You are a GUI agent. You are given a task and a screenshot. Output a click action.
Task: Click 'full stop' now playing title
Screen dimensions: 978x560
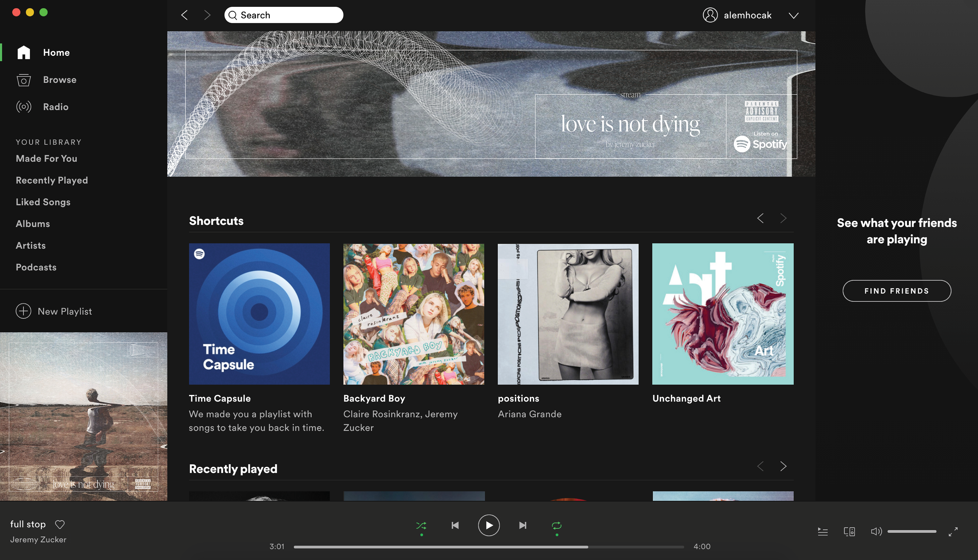[28, 524]
